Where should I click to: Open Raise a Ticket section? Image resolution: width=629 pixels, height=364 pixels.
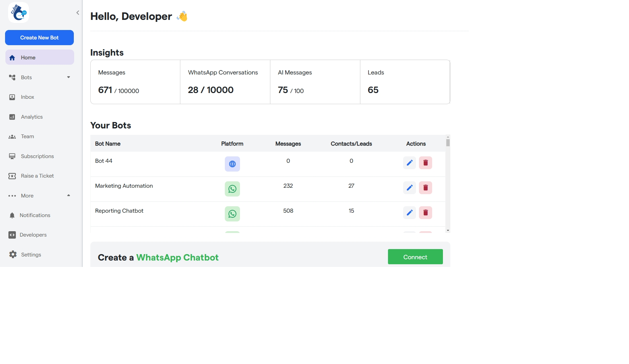[x=37, y=176]
